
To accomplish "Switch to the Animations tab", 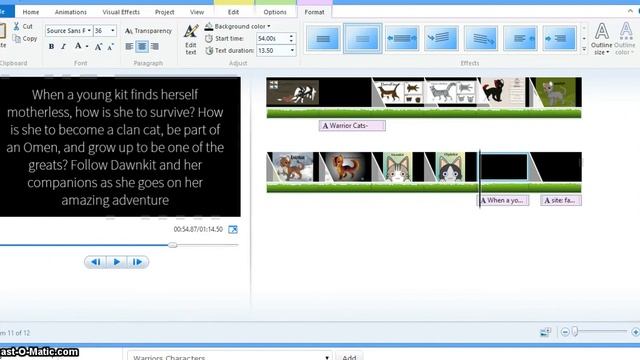I will (x=71, y=12).
